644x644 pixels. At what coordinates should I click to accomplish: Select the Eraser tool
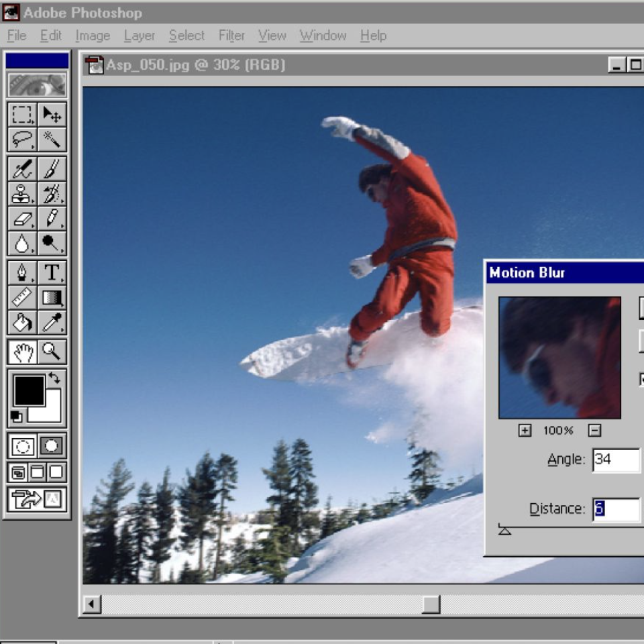coord(22,219)
